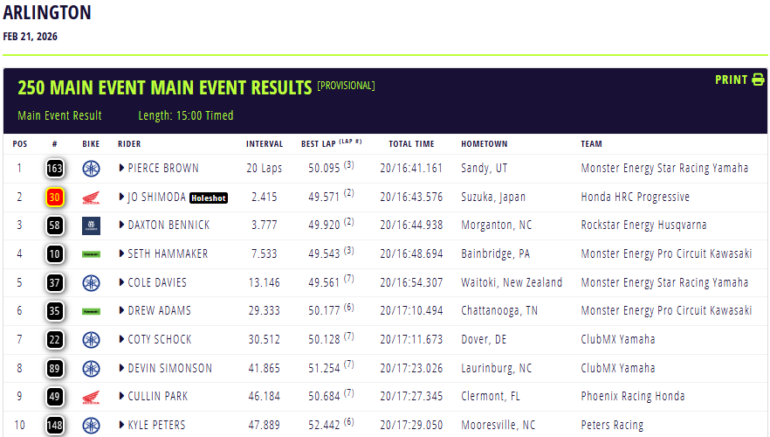Image resolution: width=770 pixels, height=437 pixels.
Task: Expand the triangle next to Devin Simonson
Action: [122, 369]
